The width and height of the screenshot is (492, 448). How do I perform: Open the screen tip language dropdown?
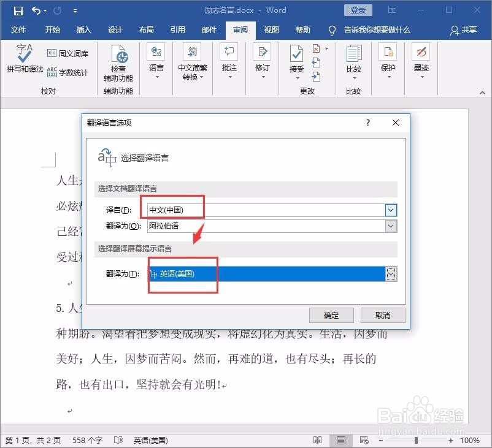click(391, 273)
